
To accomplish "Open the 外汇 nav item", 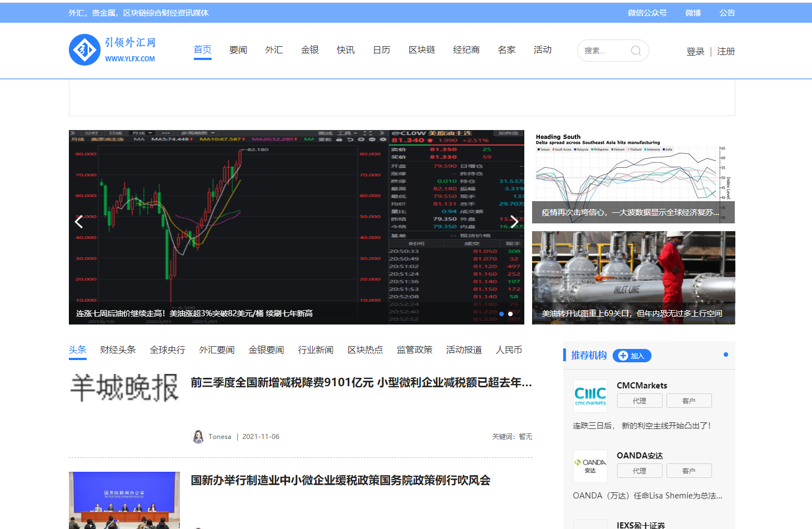I will (x=274, y=50).
